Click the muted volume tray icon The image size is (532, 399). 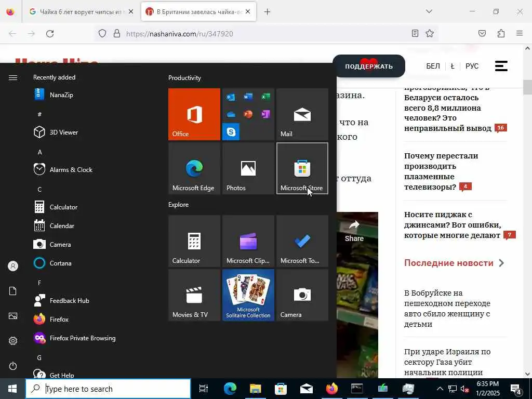pos(464,389)
